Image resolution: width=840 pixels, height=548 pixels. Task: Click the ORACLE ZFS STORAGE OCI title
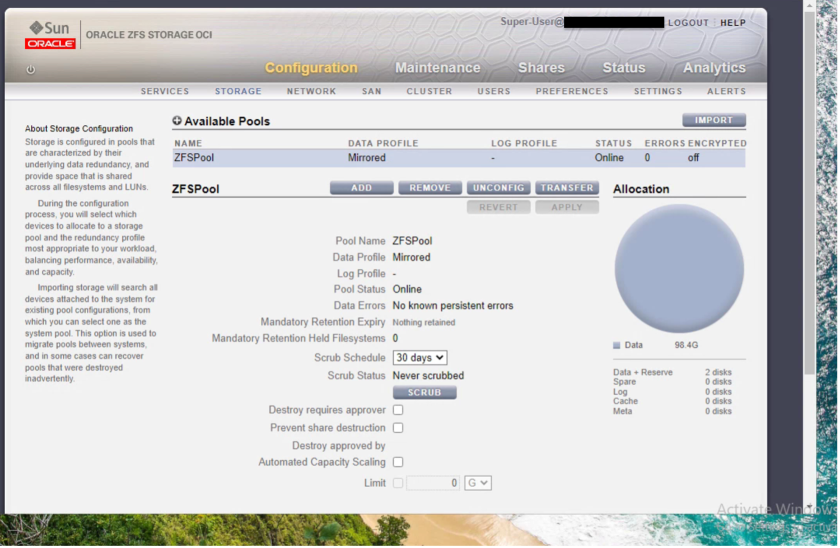point(149,35)
